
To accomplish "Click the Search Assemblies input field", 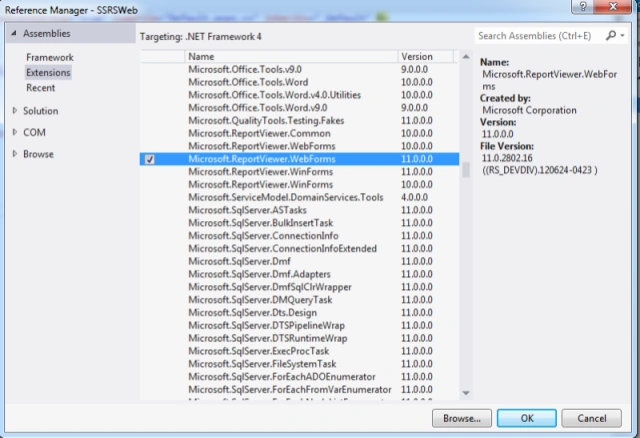I will (x=540, y=36).
